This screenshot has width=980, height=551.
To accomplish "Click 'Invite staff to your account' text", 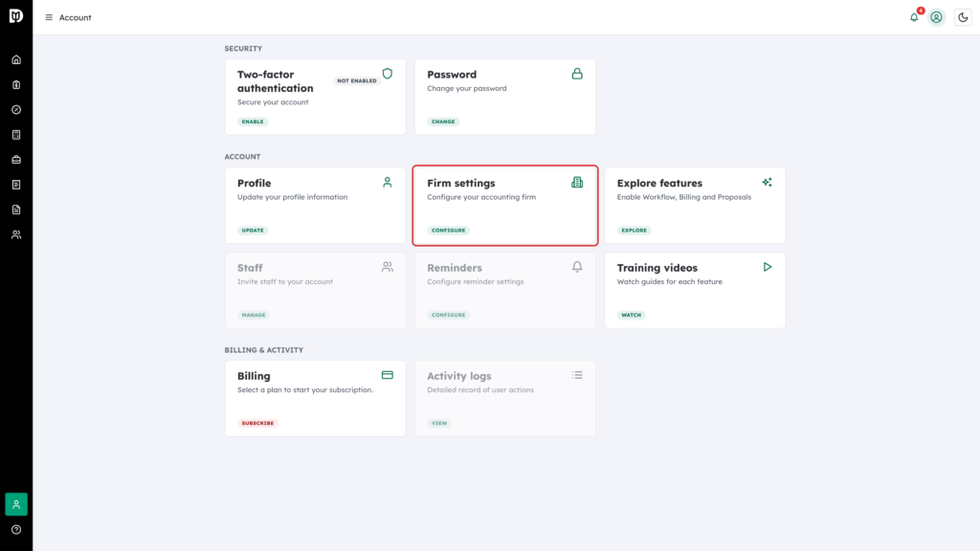I will (284, 282).
